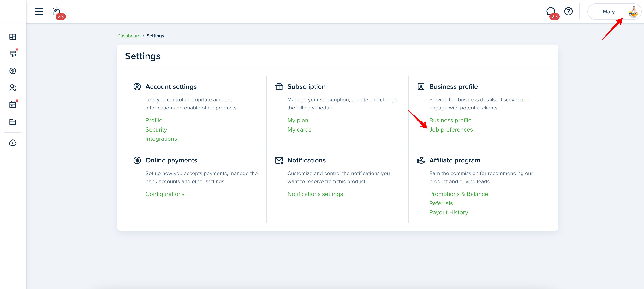The width and height of the screenshot is (644, 289).
Task: Go to the Dashboard breadcrumb link
Action: 129,36
